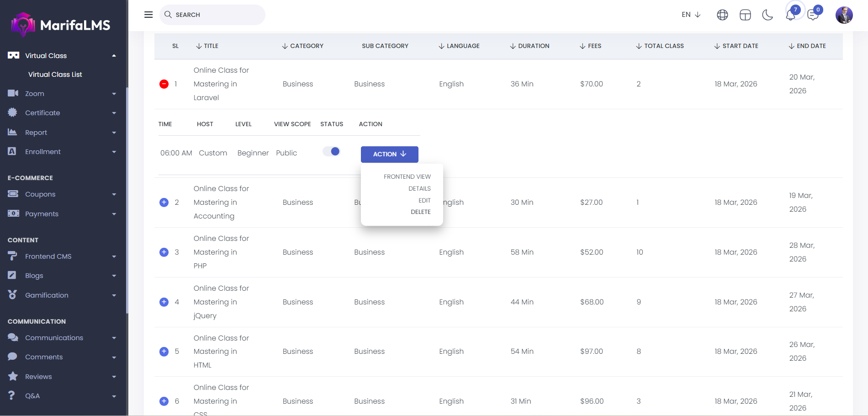
Task: Click the hamburger menu icon
Action: (148, 15)
